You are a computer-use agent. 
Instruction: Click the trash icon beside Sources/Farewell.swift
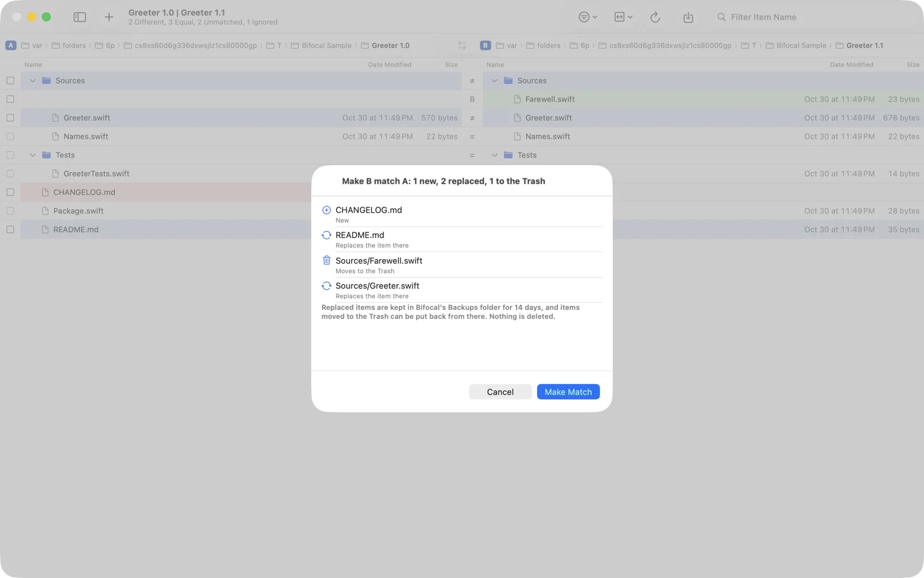326,260
